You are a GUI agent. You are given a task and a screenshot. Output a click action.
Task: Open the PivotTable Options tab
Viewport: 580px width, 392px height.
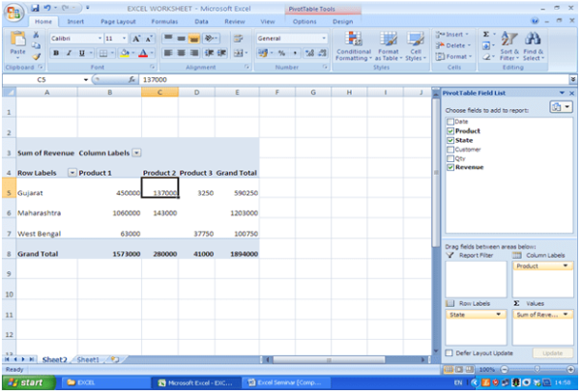coord(304,20)
